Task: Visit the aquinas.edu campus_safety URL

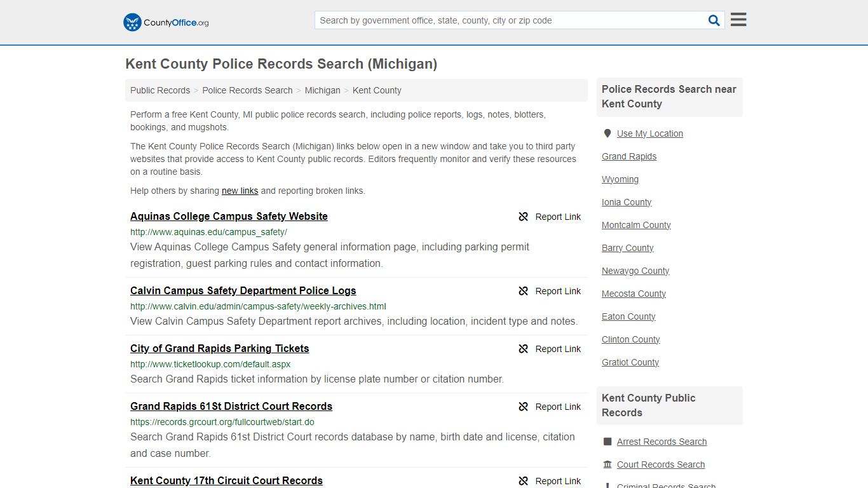Action: [208, 232]
